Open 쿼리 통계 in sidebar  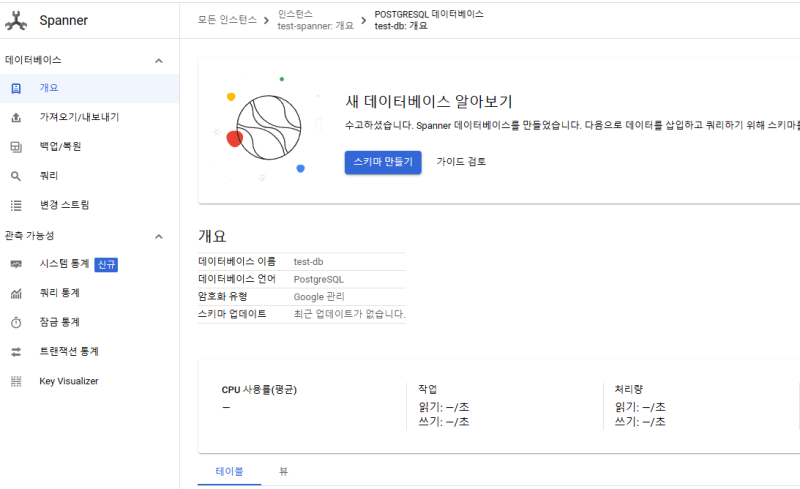89,293
